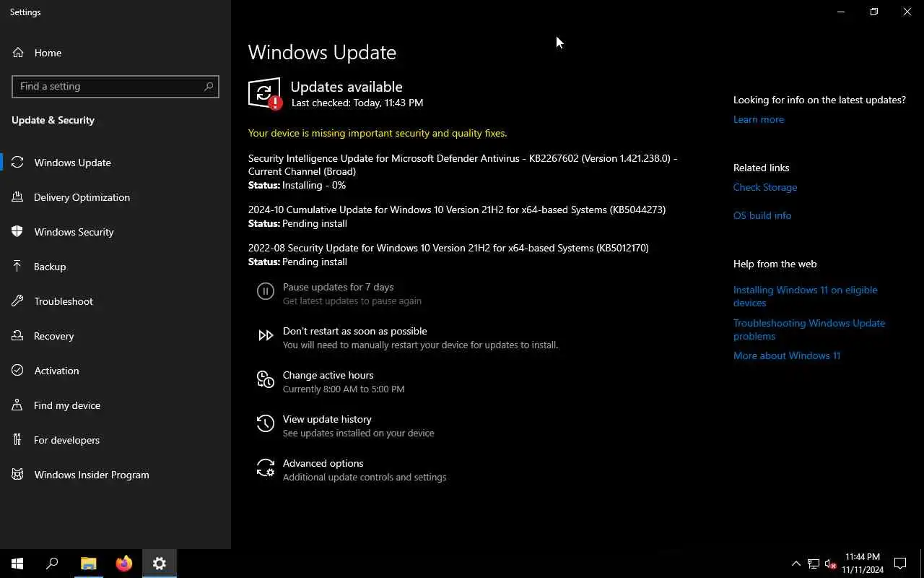This screenshot has width=924, height=578.
Task: Open File Explorer from taskbar
Action: tap(88, 564)
